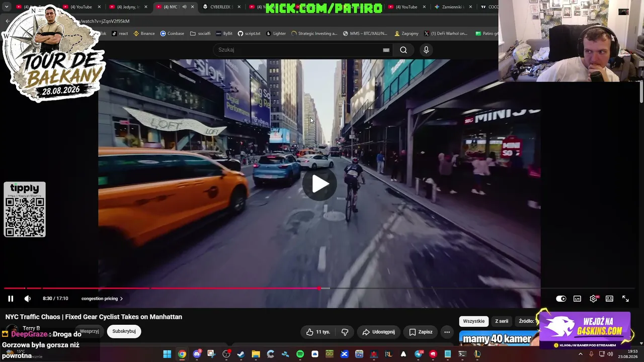644x362 pixels.
Task: Open Google Chrome from the taskbar
Action: [182, 354]
